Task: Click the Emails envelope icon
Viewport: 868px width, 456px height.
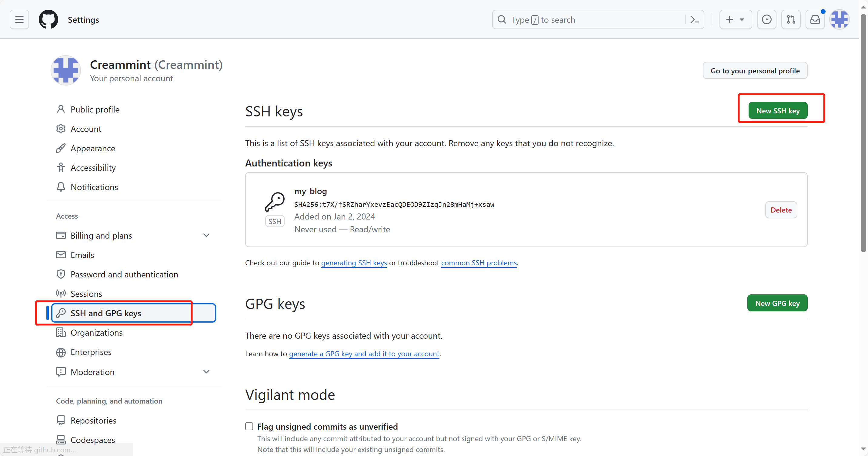Action: click(61, 255)
